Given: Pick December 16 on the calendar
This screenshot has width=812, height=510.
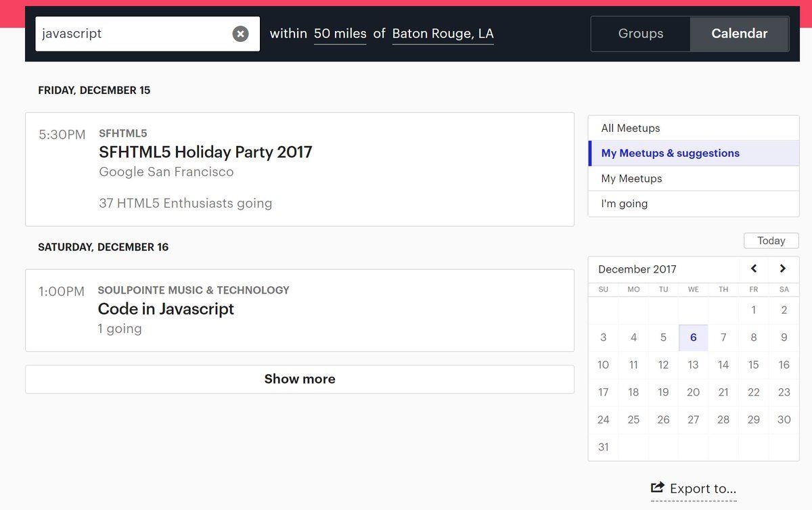Looking at the screenshot, I should click(784, 365).
